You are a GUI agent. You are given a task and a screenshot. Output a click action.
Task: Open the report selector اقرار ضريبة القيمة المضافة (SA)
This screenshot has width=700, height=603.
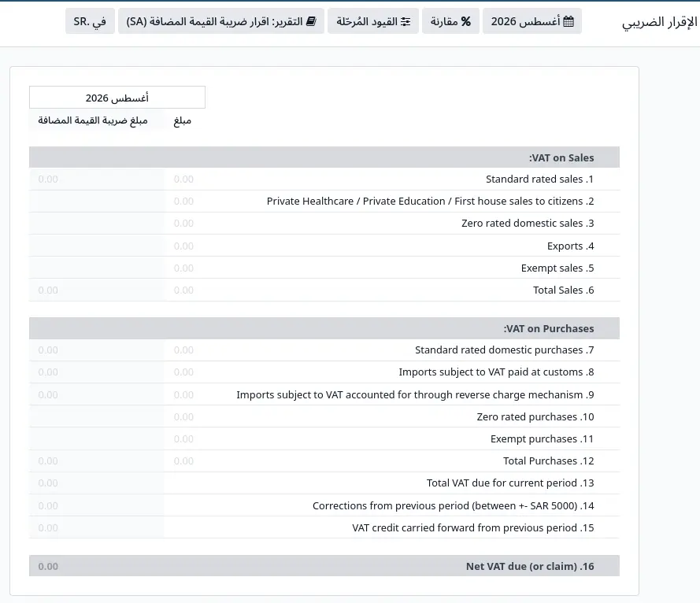click(221, 21)
